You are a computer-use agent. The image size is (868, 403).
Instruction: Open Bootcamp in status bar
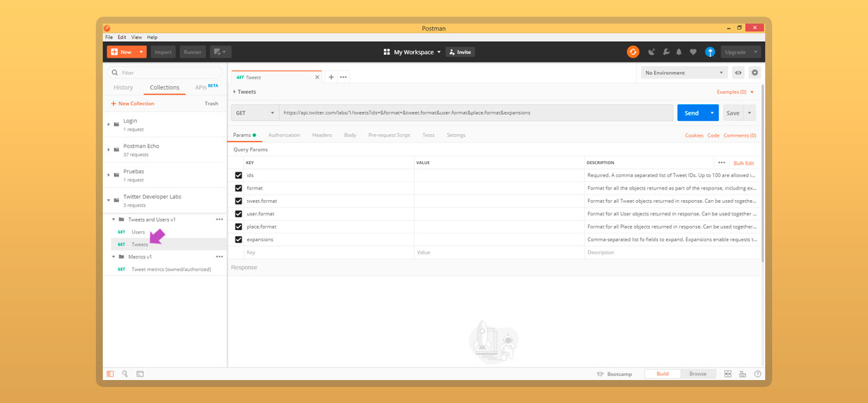[615, 374]
